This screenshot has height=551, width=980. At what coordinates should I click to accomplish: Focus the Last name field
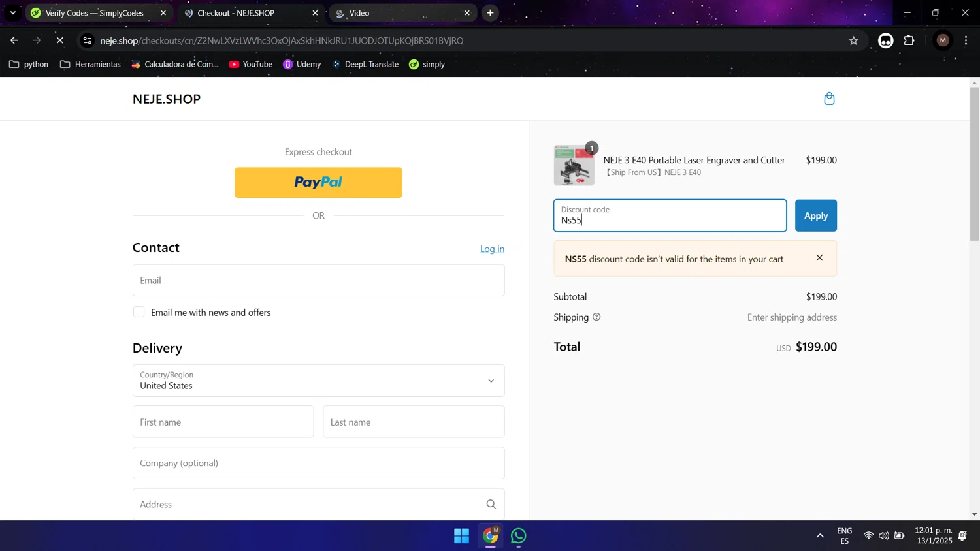click(x=414, y=422)
